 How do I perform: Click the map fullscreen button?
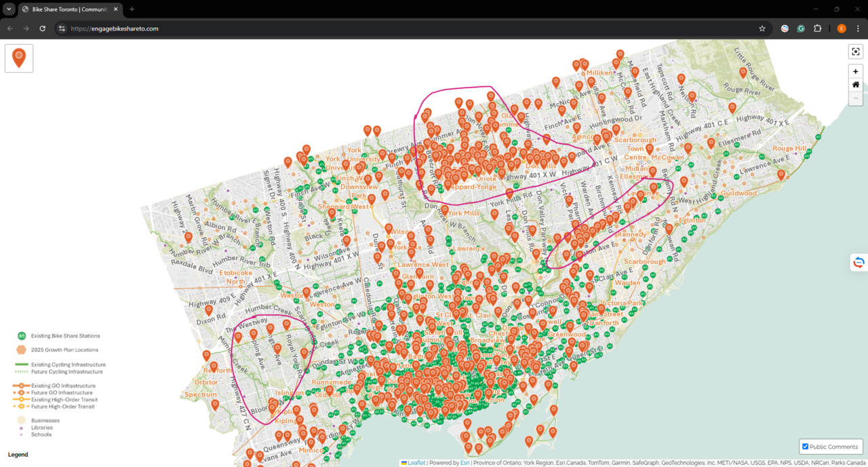(x=856, y=52)
